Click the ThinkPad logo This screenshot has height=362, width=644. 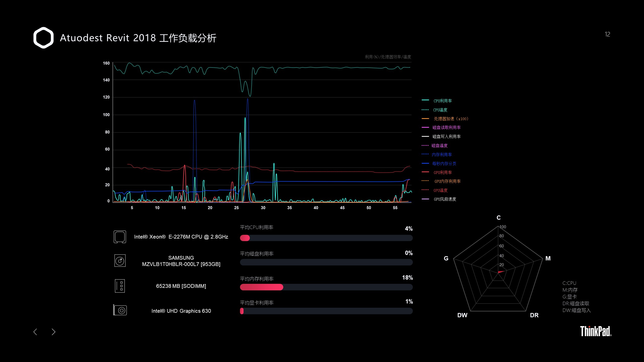coord(596,331)
